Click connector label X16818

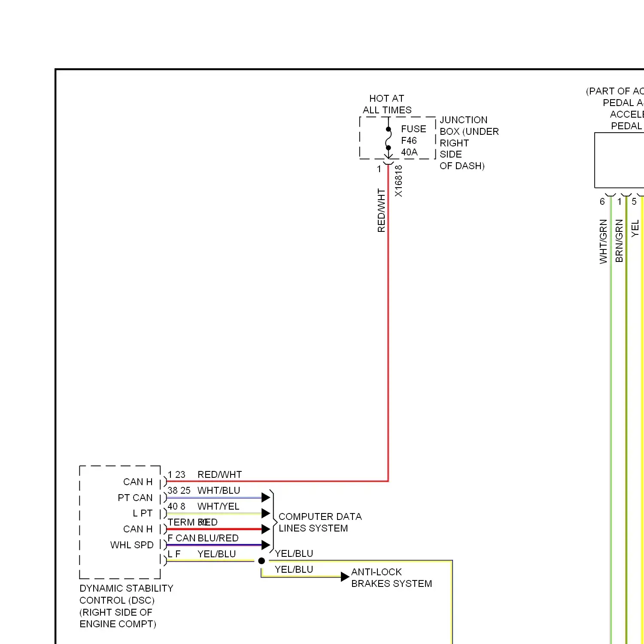pyautogui.click(x=398, y=181)
